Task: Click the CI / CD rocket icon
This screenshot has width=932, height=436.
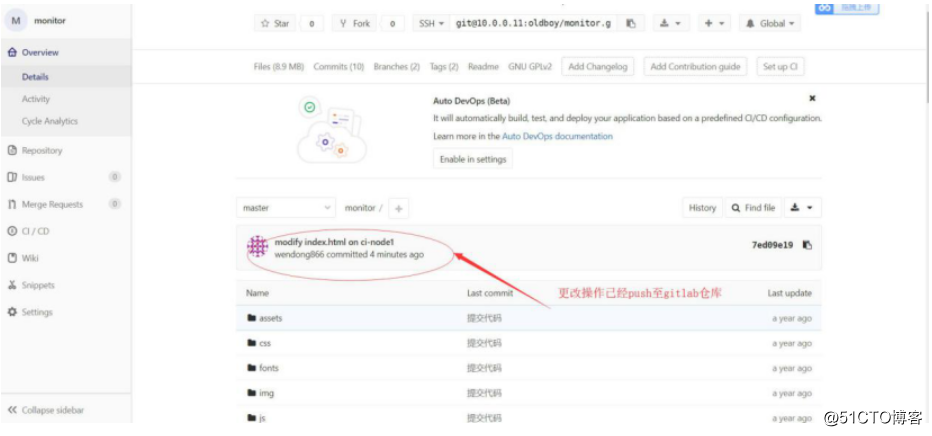Action: 12,231
